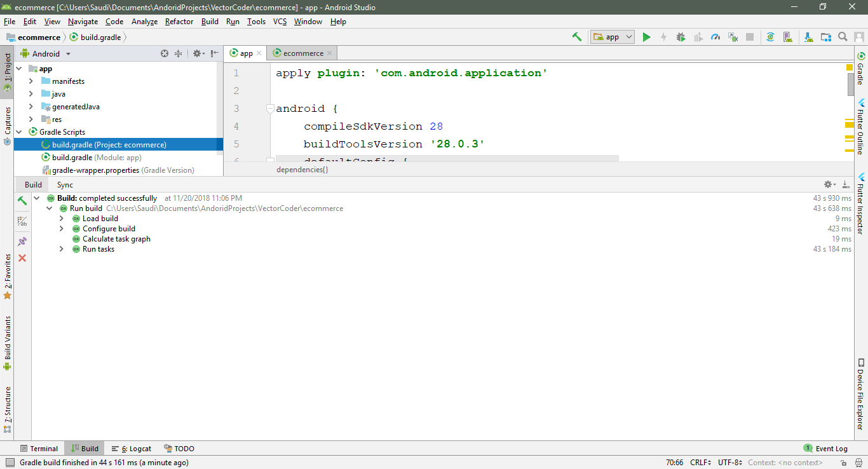Run the app with the green Run button
The image size is (868, 469).
pos(647,37)
